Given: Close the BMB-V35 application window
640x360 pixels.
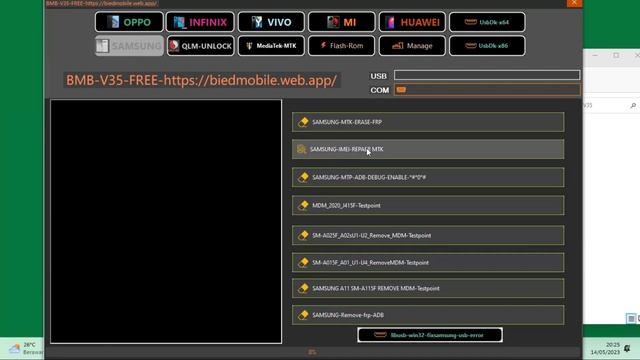Looking at the screenshot, I should click(574, 3).
